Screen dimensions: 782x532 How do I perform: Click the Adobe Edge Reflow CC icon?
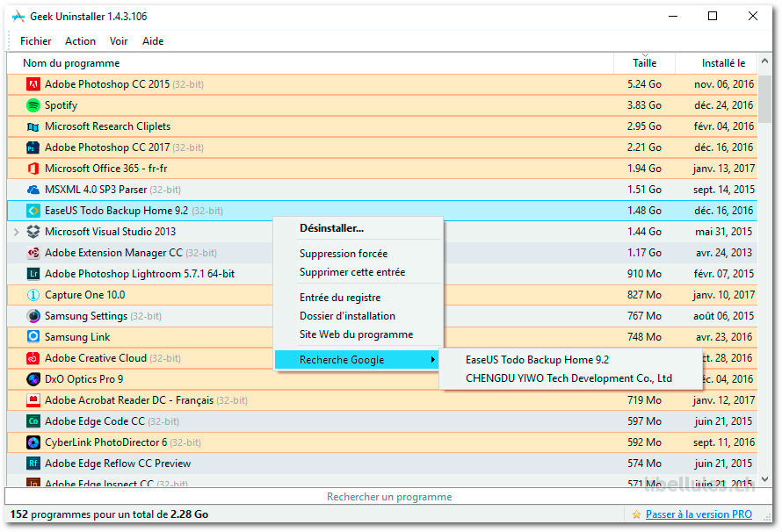(33, 464)
